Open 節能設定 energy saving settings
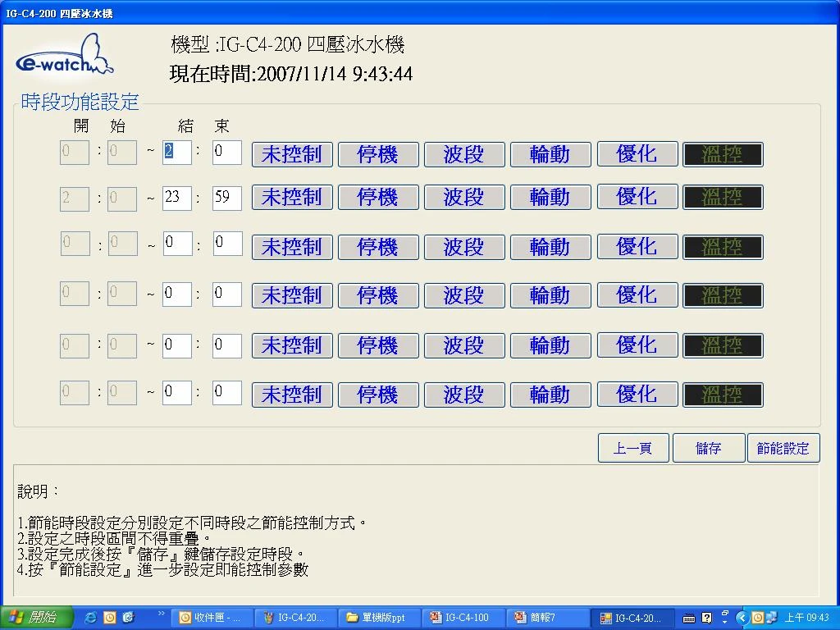 [x=783, y=449]
